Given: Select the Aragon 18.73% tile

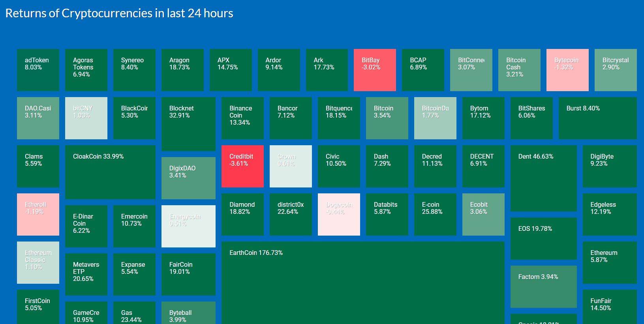Looking at the screenshot, I should pos(182,70).
